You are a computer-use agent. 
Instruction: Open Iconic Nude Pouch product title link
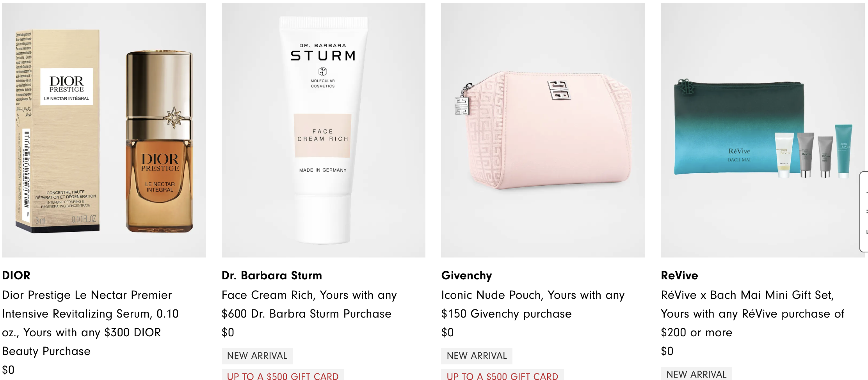(x=533, y=304)
